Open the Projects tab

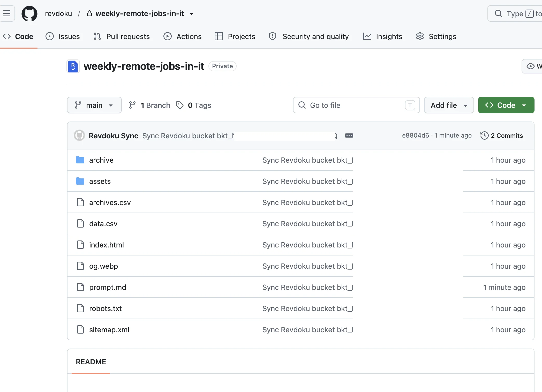pyautogui.click(x=235, y=36)
